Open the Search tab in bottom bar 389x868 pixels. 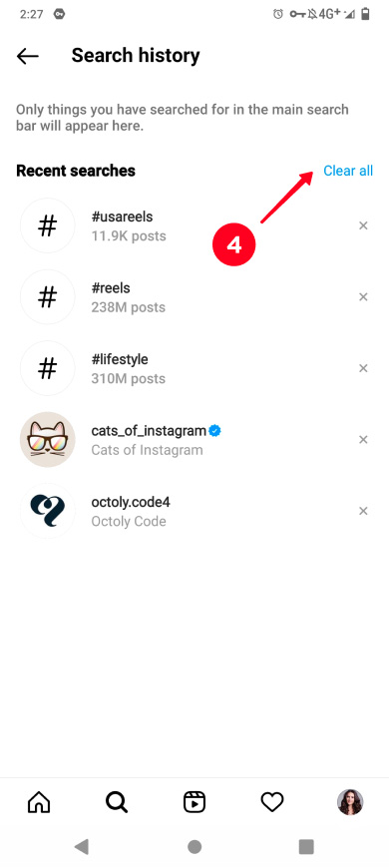(117, 801)
